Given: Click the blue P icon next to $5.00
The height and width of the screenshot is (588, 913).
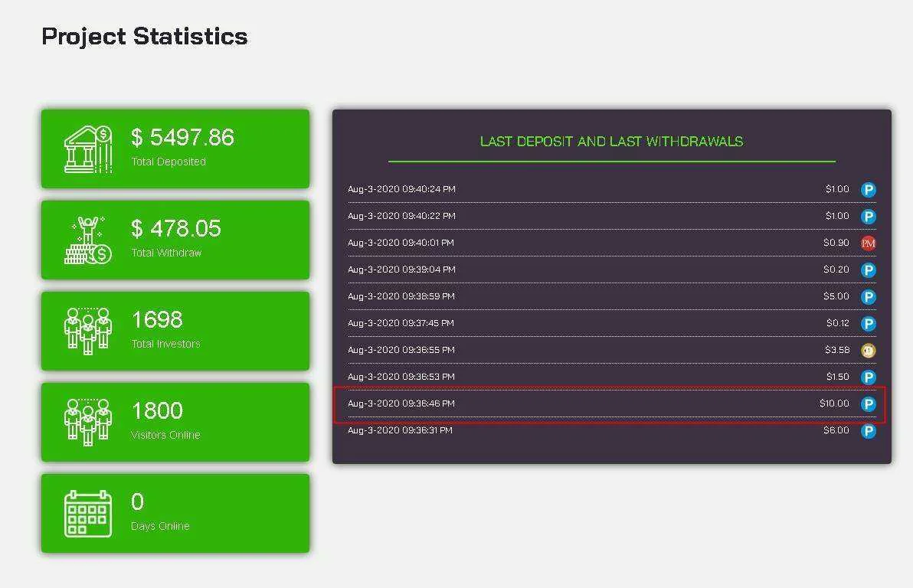Looking at the screenshot, I should [x=868, y=297].
